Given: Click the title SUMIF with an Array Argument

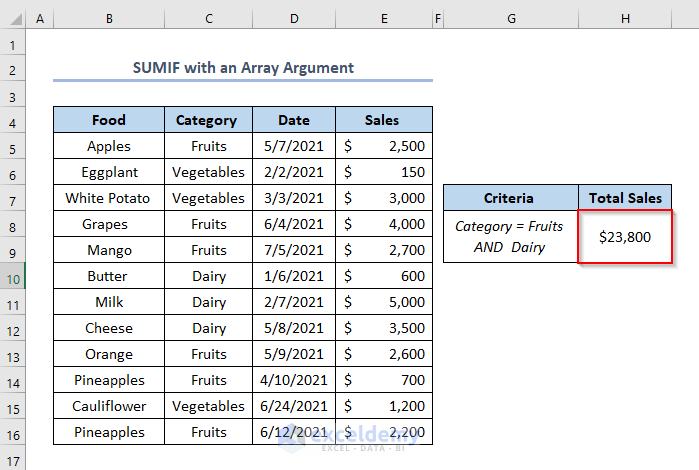Looking at the screenshot, I should click(x=243, y=68).
